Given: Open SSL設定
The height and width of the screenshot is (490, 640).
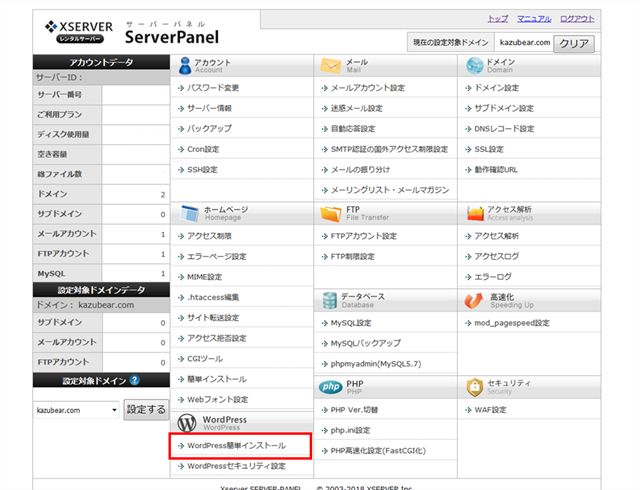Looking at the screenshot, I should tap(489, 149).
